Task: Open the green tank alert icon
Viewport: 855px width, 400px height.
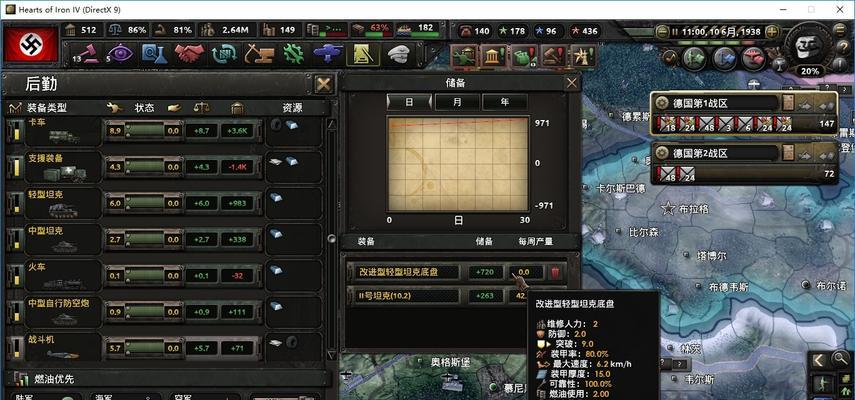Action: pyautogui.click(x=464, y=56)
